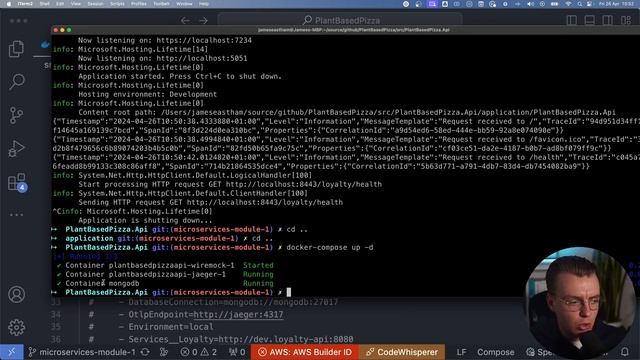
Task: Open the Explorer view in VS Code
Action: coord(16,49)
